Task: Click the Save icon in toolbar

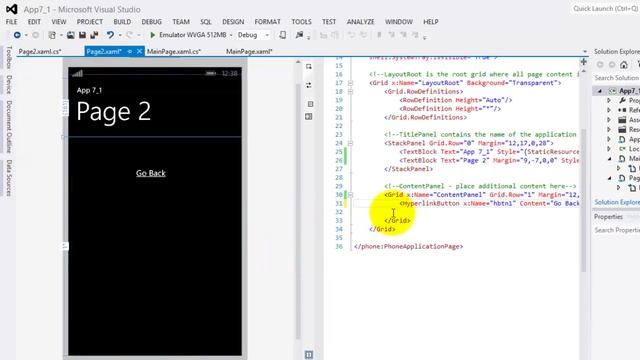Action: coord(82,35)
